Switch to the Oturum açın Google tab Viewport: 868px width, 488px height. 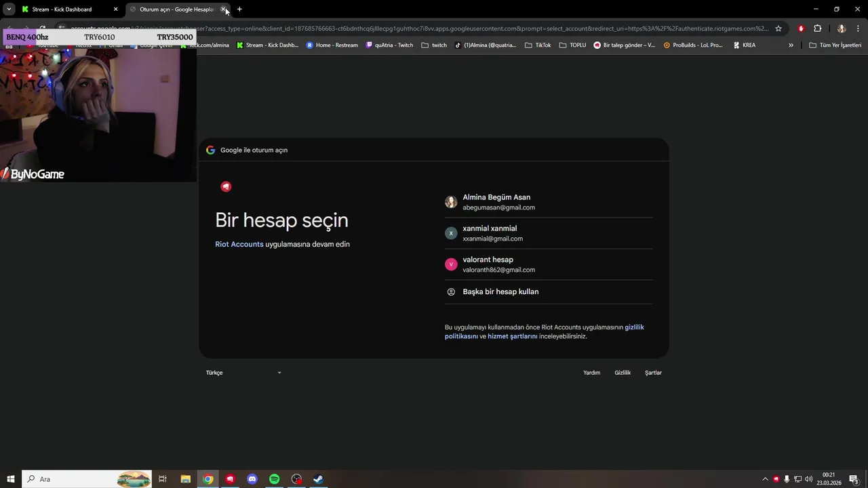(x=178, y=9)
